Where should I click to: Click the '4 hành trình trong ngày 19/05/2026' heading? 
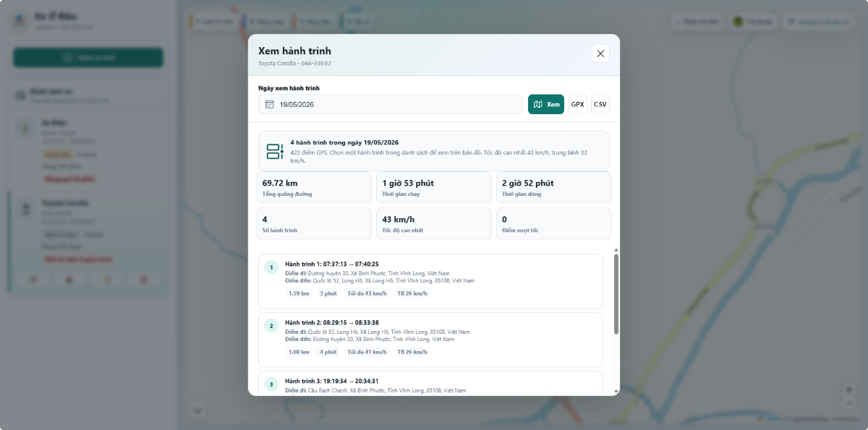click(x=344, y=142)
